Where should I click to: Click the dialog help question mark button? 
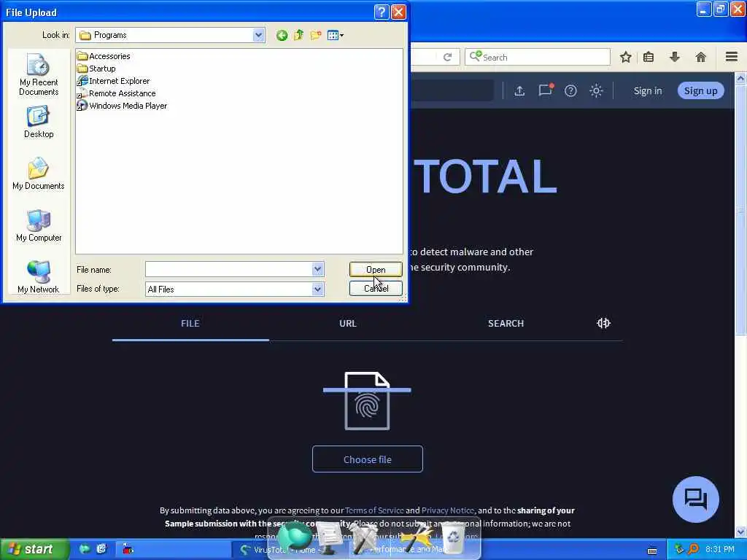tap(382, 12)
